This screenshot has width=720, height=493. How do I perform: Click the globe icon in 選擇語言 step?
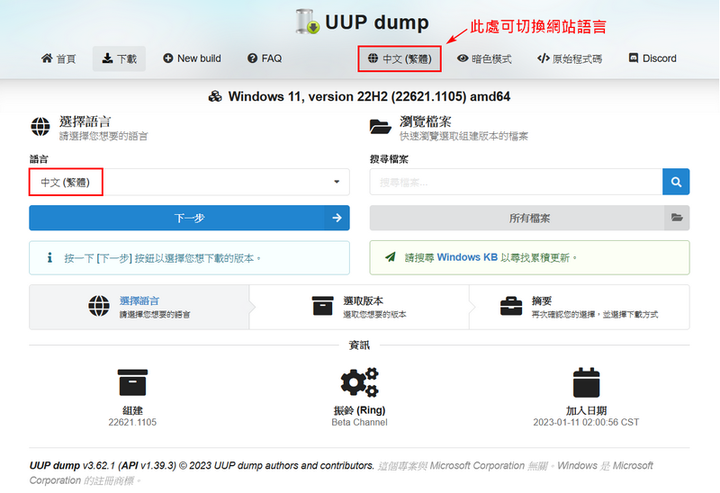pos(99,306)
